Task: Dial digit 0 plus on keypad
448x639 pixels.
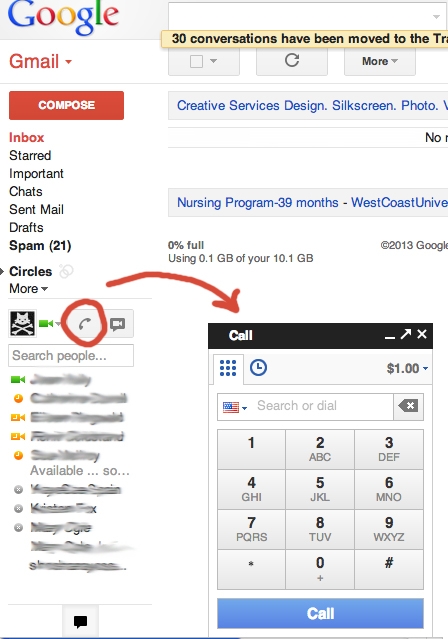Action: pos(320,569)
